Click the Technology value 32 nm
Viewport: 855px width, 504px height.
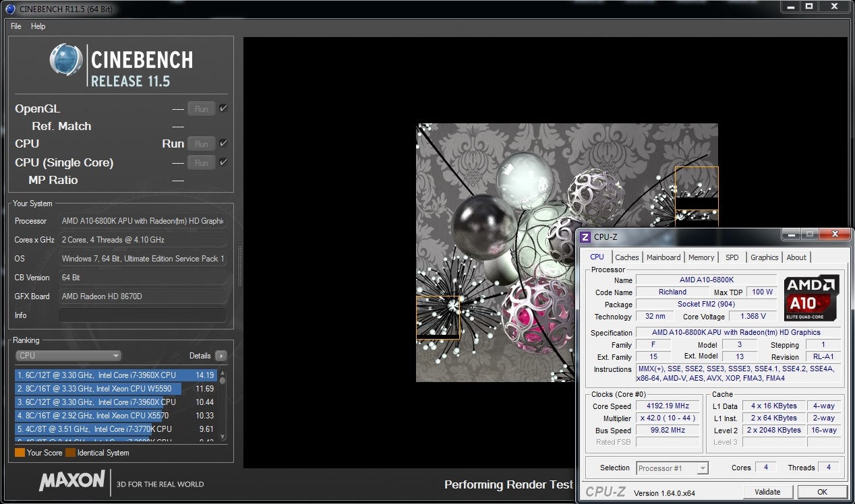tap(655, 316)
